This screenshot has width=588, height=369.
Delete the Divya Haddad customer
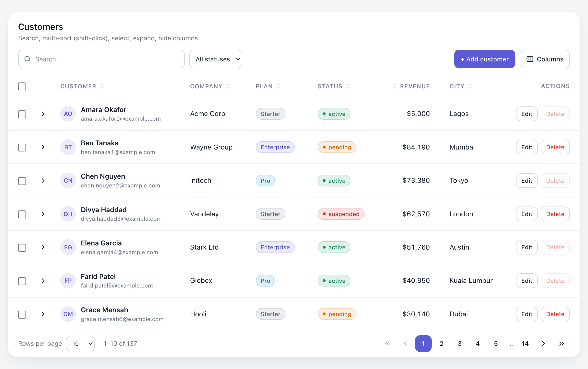point(555,214)
